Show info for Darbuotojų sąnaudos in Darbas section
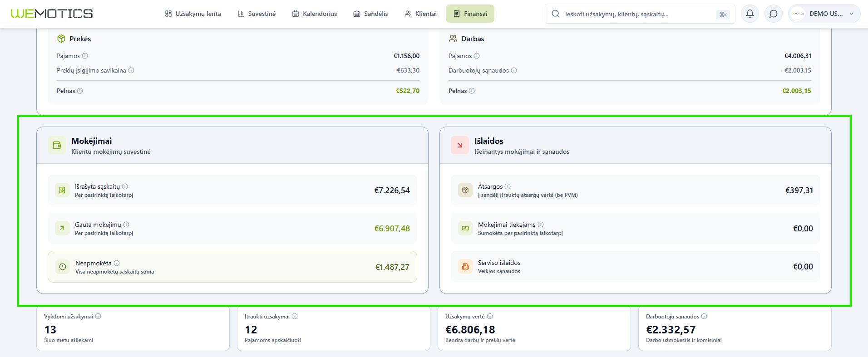Image resolution: width=868 pixels, height=357 pixels. [x=514, y=70]
